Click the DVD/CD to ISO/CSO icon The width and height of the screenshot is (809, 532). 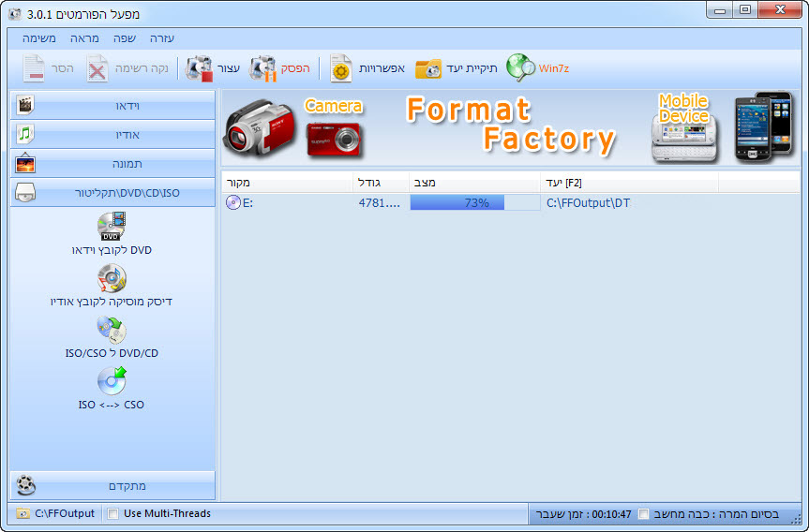(112, 330)
